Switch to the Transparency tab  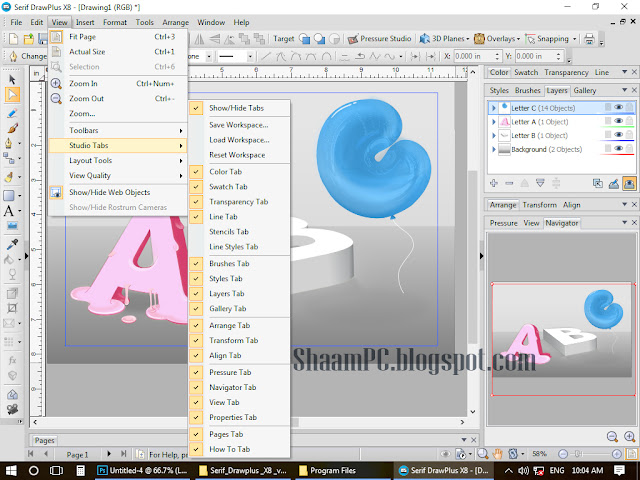click(x=566, y=73)
